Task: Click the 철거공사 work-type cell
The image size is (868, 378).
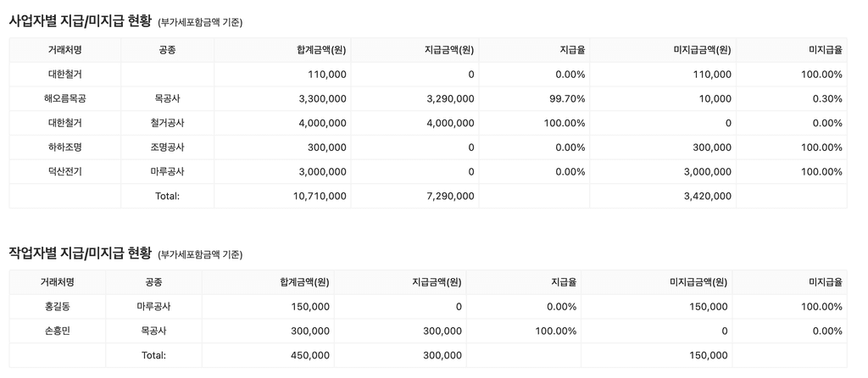Action: coord(168,123)
